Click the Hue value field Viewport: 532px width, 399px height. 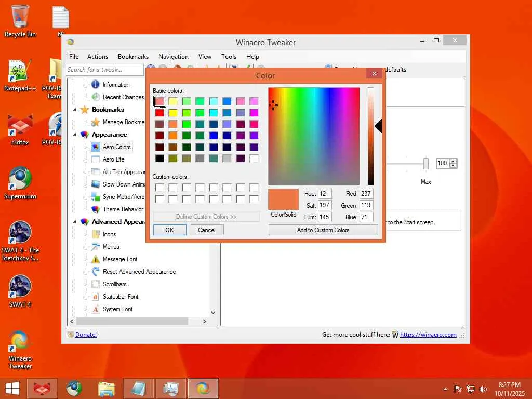pyautogui.click(x=325, y=194)
